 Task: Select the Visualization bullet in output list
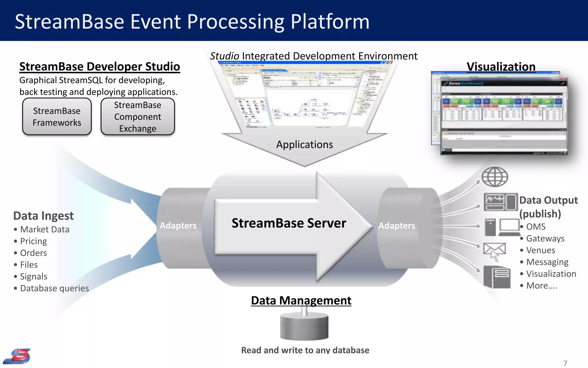pos(548,274)
